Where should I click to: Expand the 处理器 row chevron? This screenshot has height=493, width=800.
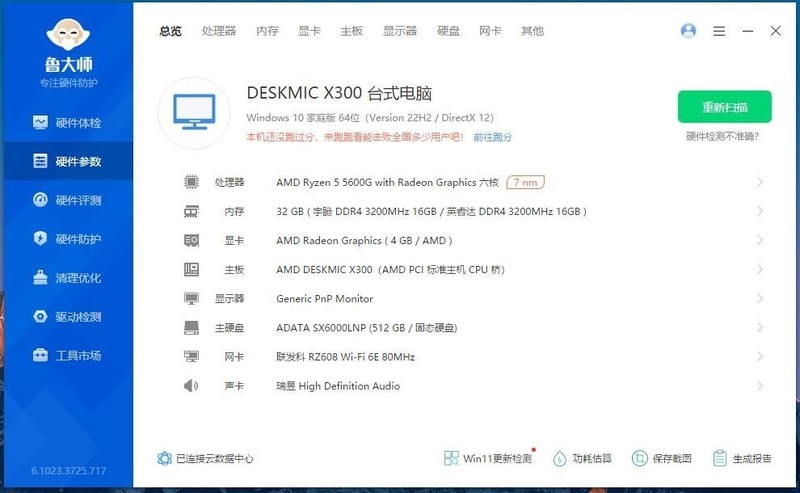(760, 182)
